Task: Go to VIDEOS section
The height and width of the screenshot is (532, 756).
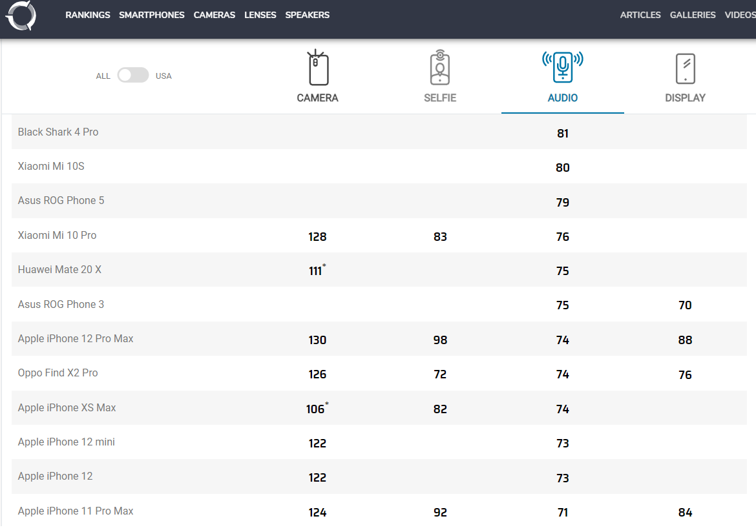Action: tap(740, 15)
